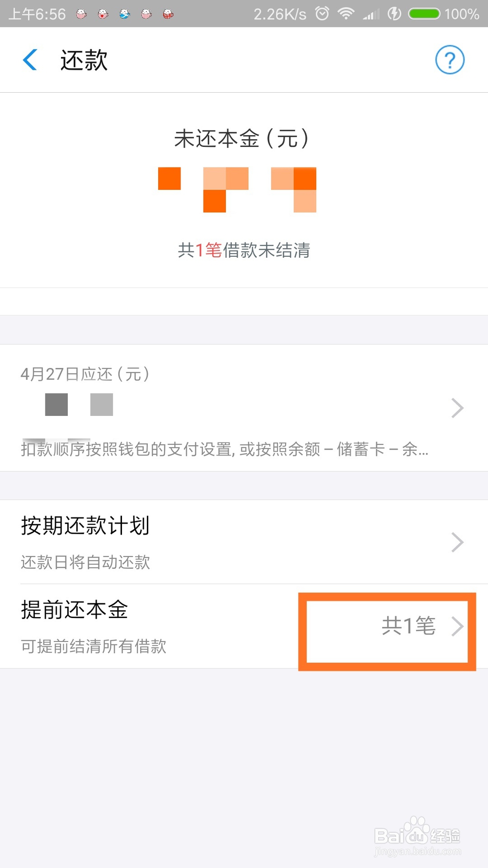
Task: Tap the 还款 page title
Action: 84,60
